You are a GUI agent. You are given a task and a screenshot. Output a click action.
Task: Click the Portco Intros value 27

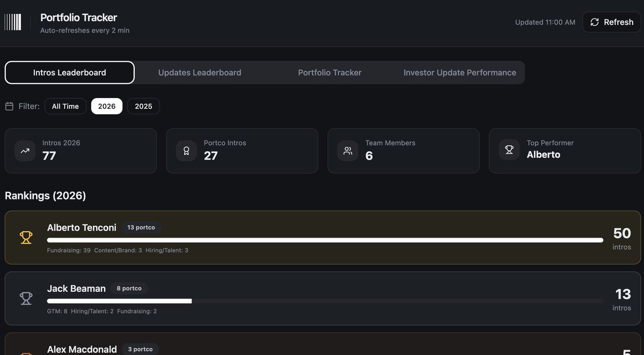(x=211, y=156)
